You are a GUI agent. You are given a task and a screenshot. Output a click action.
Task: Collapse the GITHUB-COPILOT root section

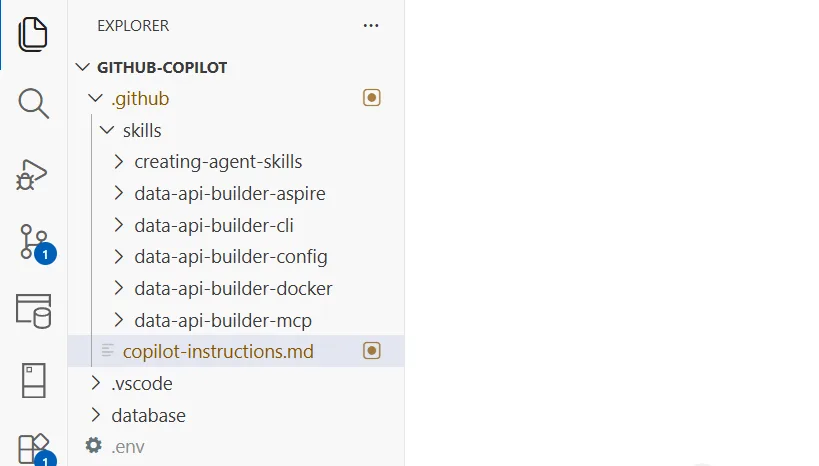[x=82, y=68]
